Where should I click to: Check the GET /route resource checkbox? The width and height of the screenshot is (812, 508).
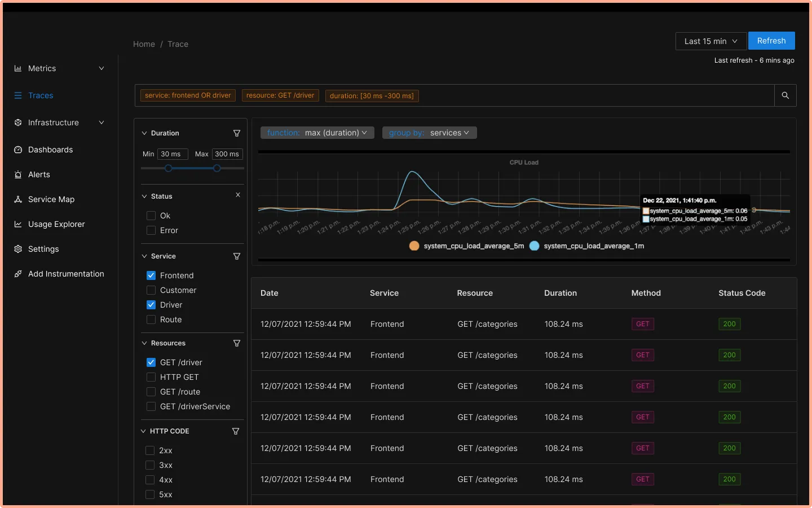pos(151,392)
